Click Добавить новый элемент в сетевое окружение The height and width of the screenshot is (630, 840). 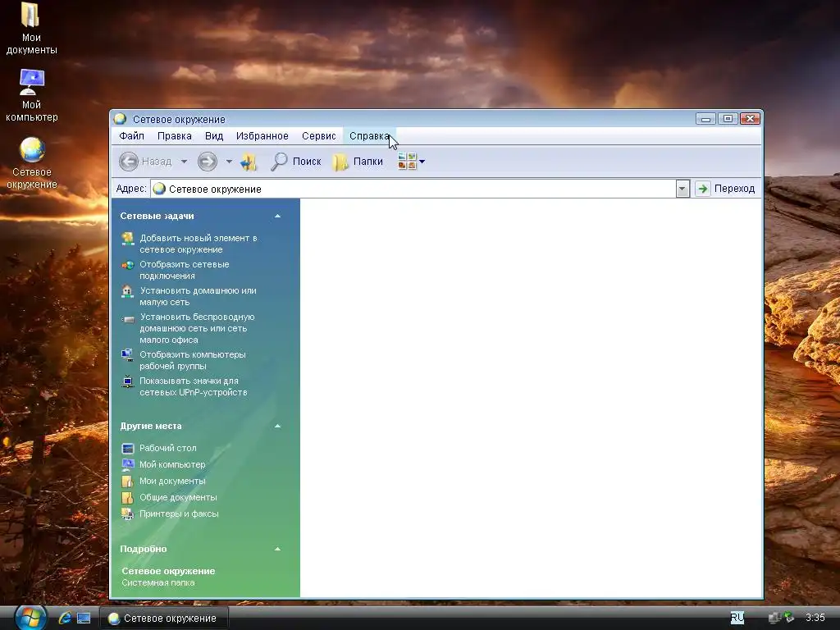pyautogui.click(x=199, y=244)
